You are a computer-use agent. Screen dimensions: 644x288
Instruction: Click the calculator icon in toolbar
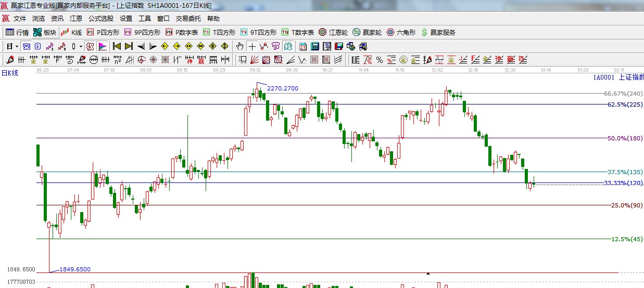(x=314, y=46)
